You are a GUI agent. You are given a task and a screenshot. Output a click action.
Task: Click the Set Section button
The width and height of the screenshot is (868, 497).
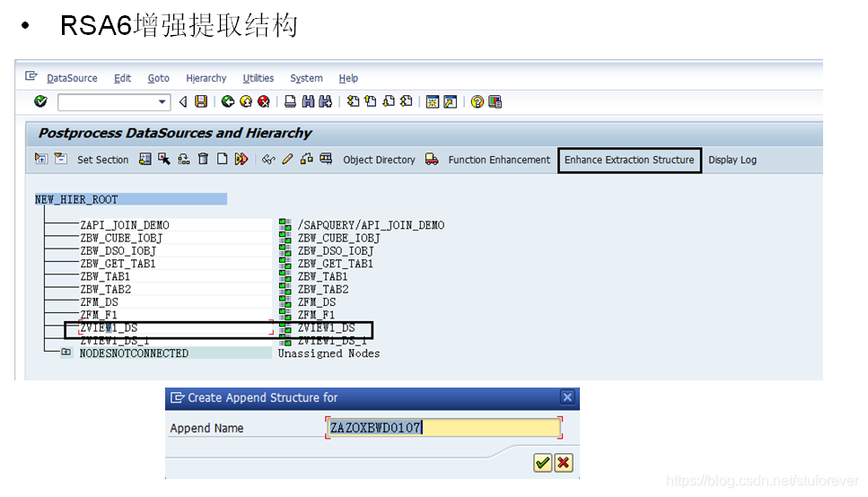pos(103,160)
